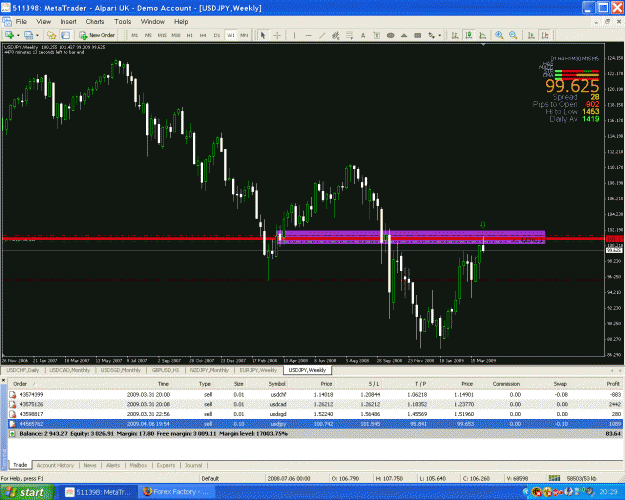Open the Window menu
Screen dimensions: 625x500
152,22
